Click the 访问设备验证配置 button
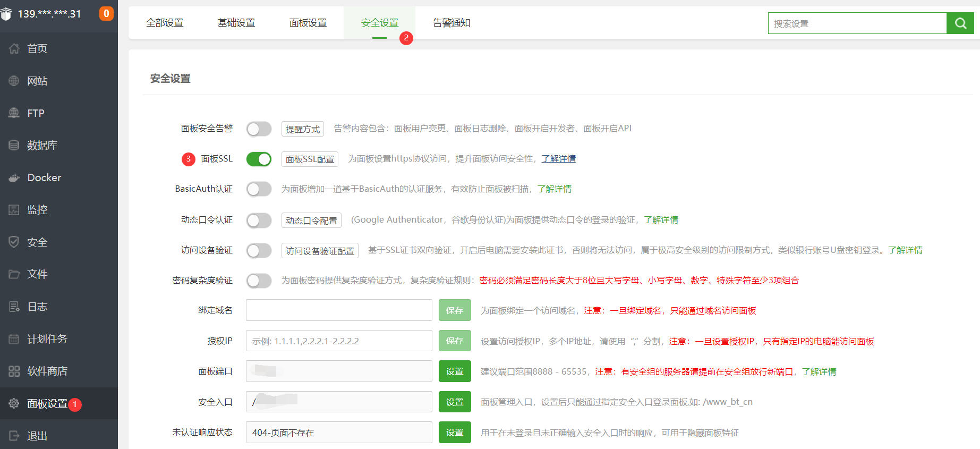This screenshot has height=449, width=980. click(320, 251)
